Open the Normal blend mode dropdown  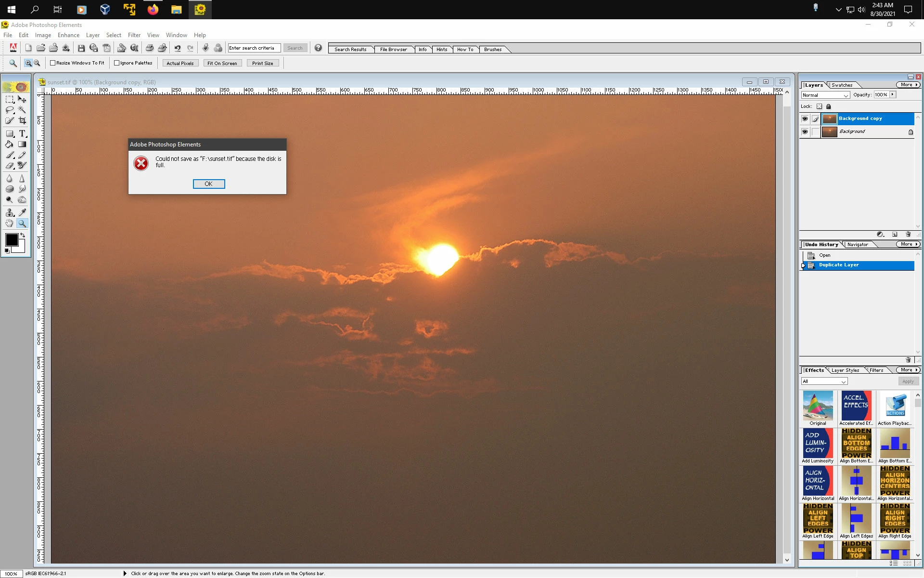coord(825,95)
